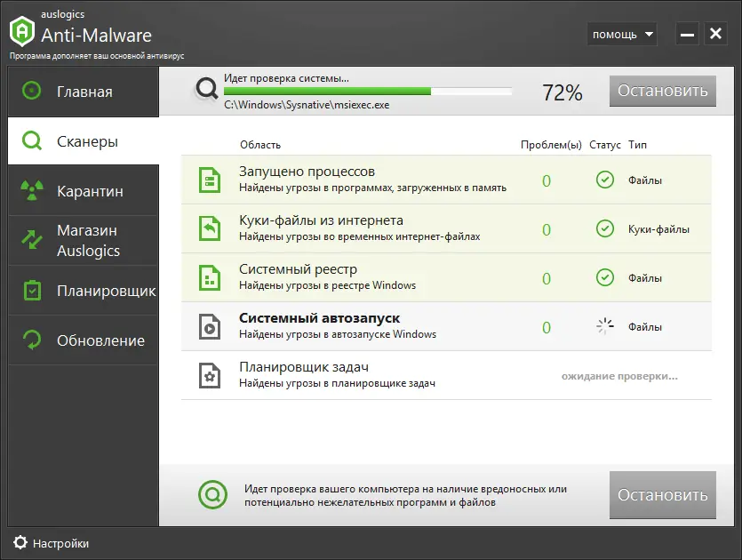Click the Системный автозапуск item icon
The width and height of the screenshot is (742, 560).
tap(210, 326)
